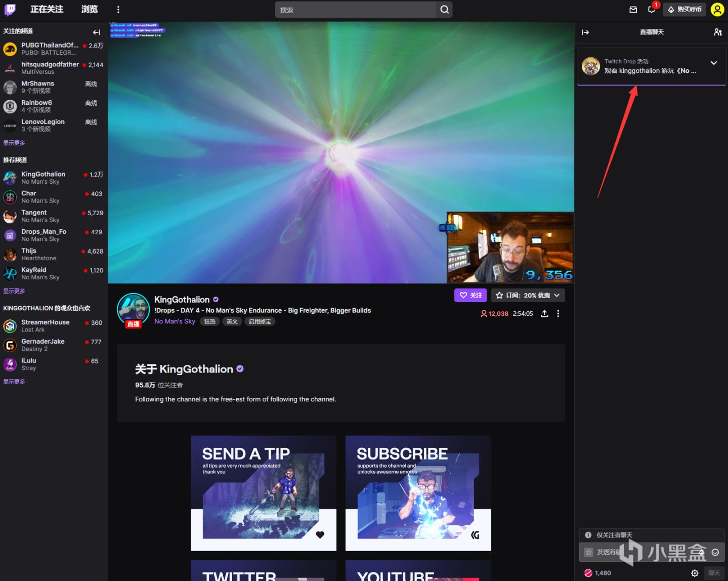This screenshot has width=728, height=581.
Task: Click the 英文 language tag
Action: pos(232,321)
